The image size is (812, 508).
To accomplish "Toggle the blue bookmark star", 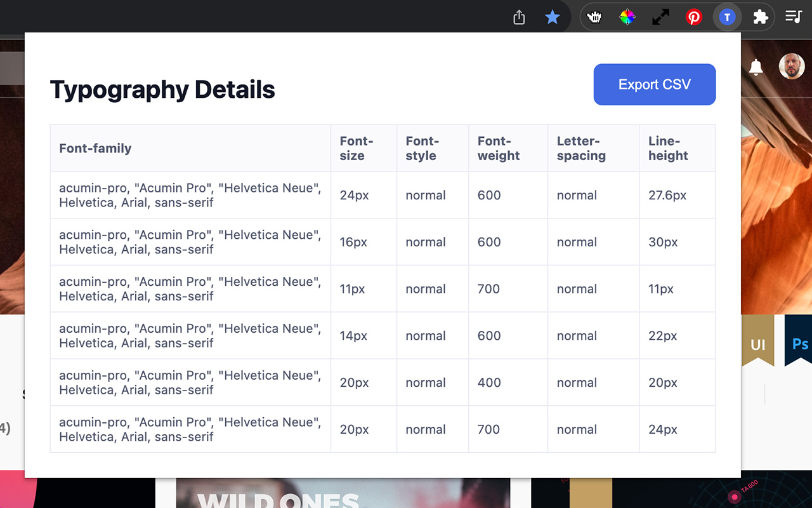I will click(553, 17).
